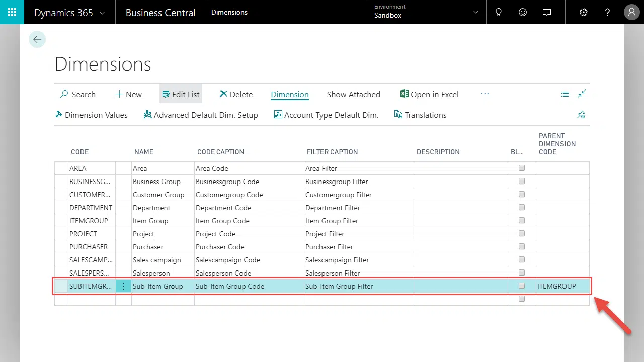Check Blocked box for SUBITEMGROUP row
Screen dimensions: 644x362
[522, 286]
